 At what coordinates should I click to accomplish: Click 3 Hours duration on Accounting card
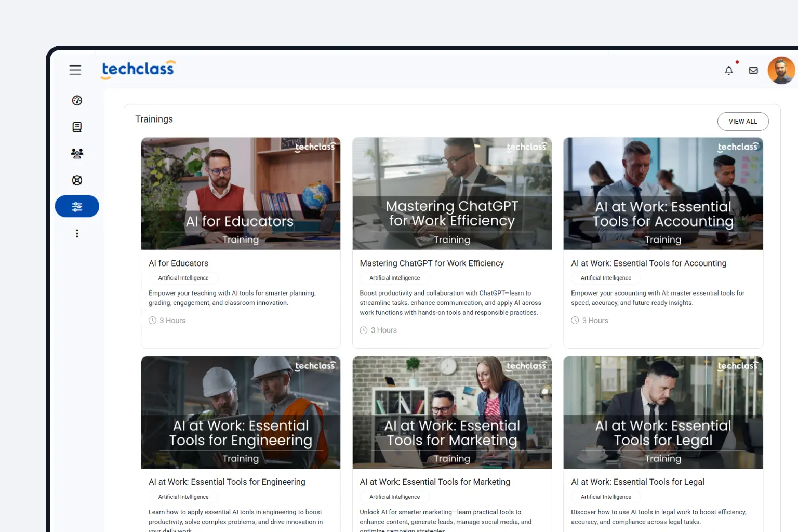[590, 321]
